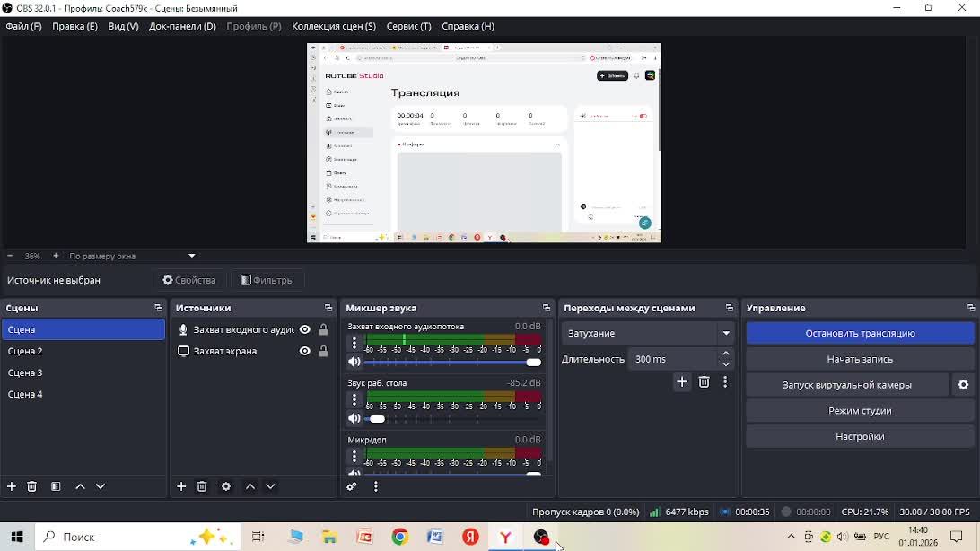Open options menu for Захват входного аудиопотока
Screen dimensions: 980x551
click(354, 343)
